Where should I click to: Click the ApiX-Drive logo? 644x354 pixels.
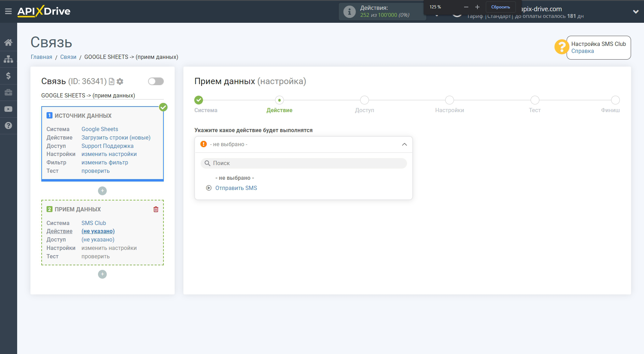click(44, 11)
